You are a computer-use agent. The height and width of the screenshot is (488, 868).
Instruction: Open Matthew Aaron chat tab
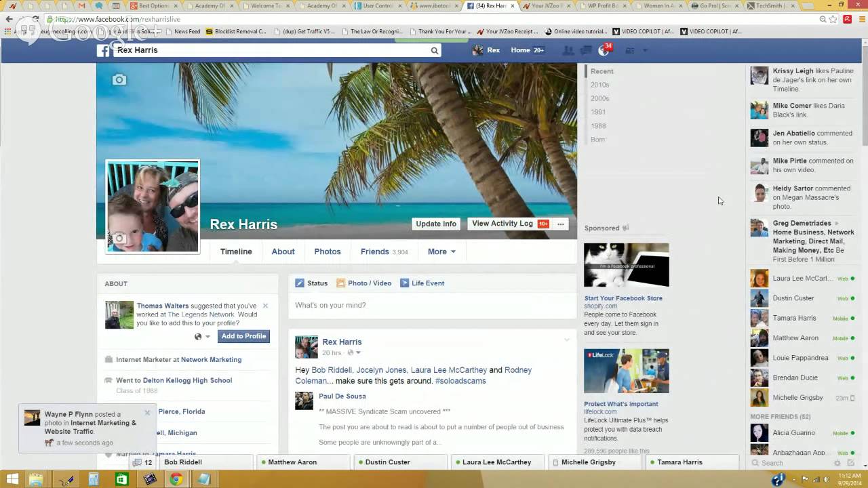[x=304, y=462]
